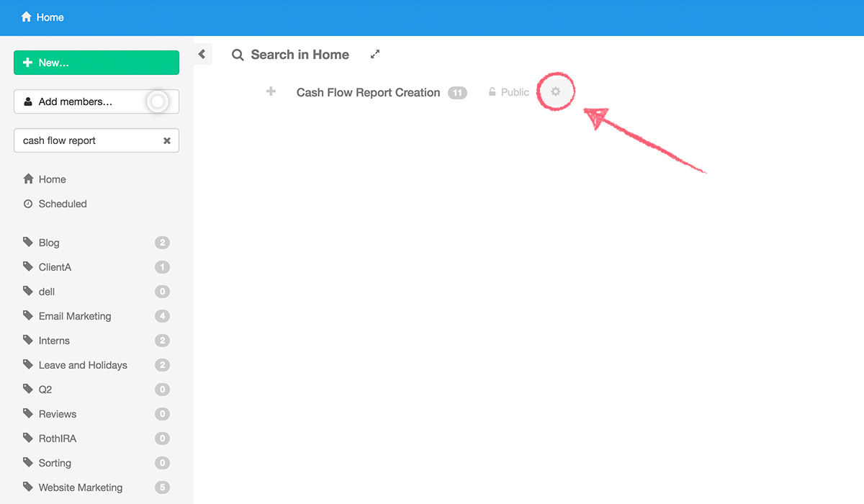Image resolution: width=864 pixels, height=504 pixels.
Task: Click the tag icon beside Leave and Holidays
Action: pyautogui.click(x=28, y=364)
